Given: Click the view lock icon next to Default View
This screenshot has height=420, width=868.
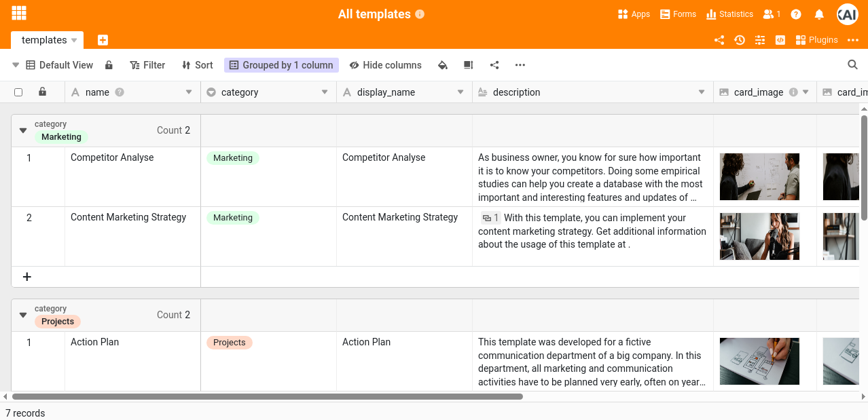Looking at the screenshot, I should click(x=109, y=65).
